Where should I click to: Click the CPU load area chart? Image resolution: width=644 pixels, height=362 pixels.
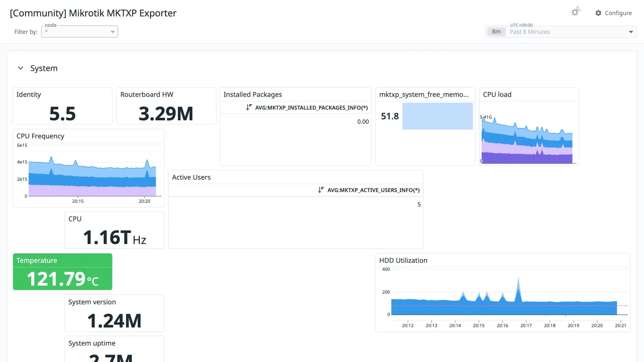527,141
